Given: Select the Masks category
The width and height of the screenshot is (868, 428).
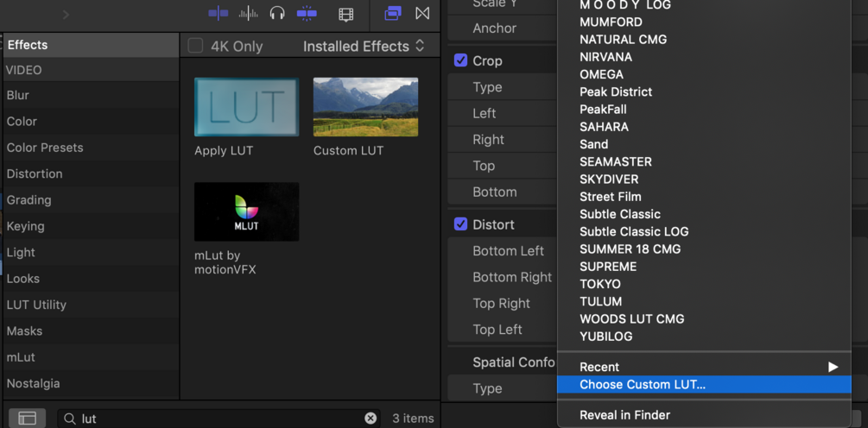Looking at the screenshot, I should pyautogui.click(x=91, y=330).
